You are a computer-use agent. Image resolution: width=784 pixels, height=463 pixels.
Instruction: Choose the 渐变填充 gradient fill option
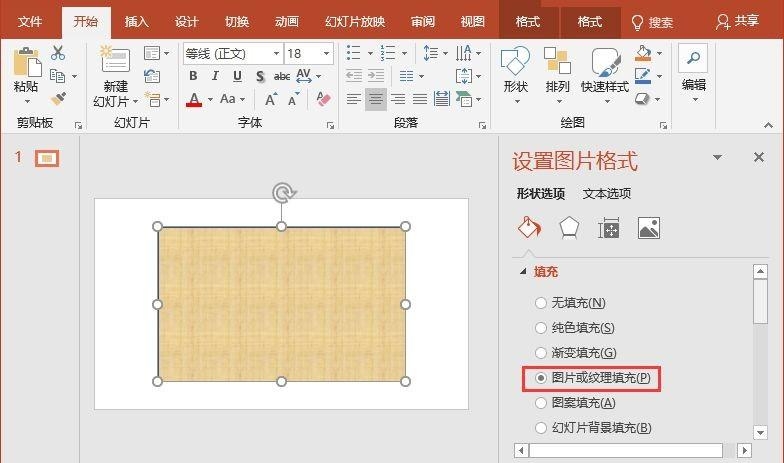tap(541, 352)
